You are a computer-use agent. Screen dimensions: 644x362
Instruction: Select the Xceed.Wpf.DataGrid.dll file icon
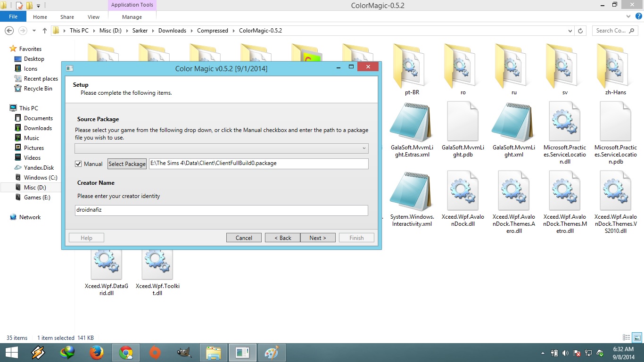tap(107, 264)
